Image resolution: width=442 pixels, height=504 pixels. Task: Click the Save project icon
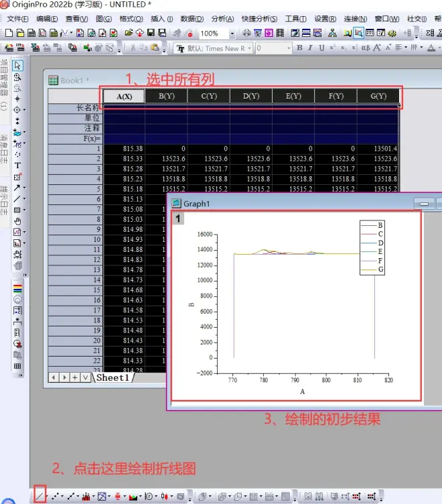[x=151, y=33]
